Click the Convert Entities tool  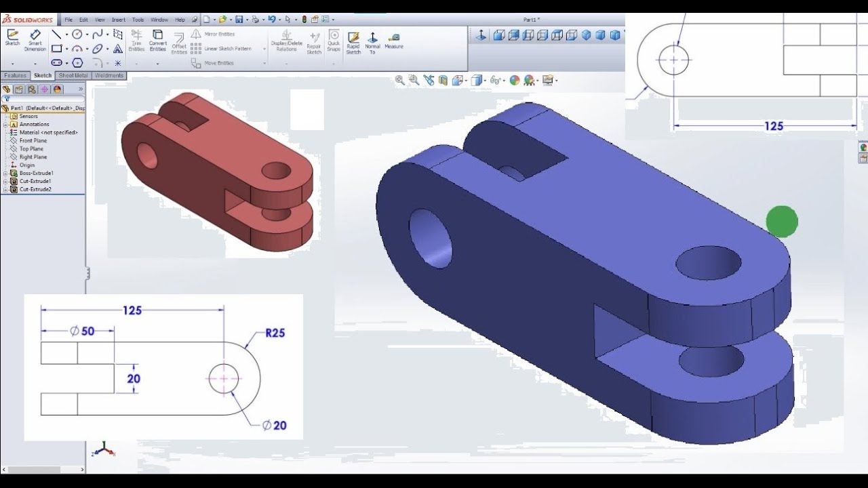tap(157, 40)
